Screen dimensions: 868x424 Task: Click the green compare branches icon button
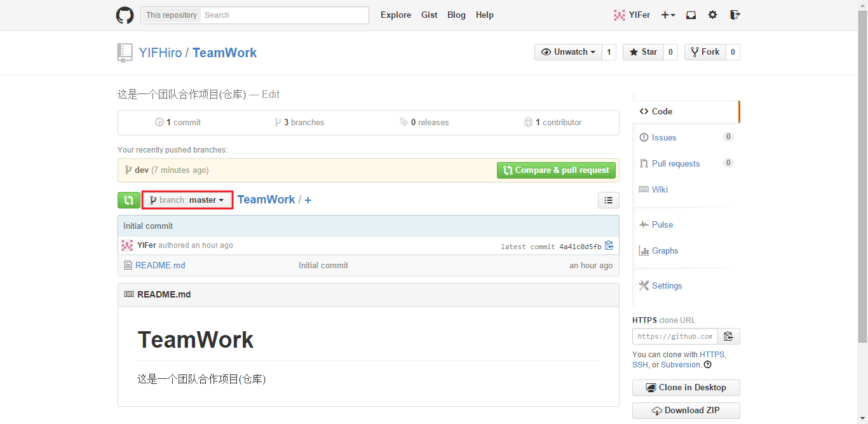pos(128,200)
